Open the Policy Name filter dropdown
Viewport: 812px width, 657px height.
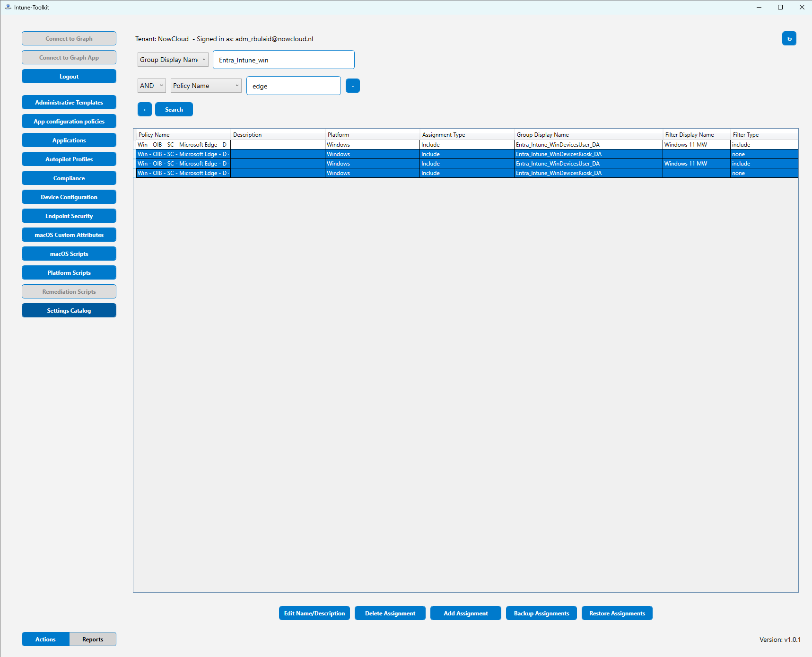[x=206, y=86]
